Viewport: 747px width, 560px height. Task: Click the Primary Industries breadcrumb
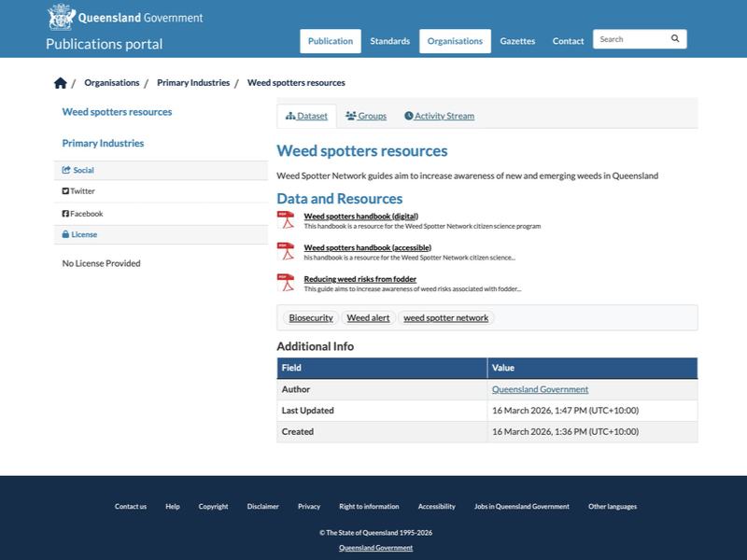pos(193,82)
